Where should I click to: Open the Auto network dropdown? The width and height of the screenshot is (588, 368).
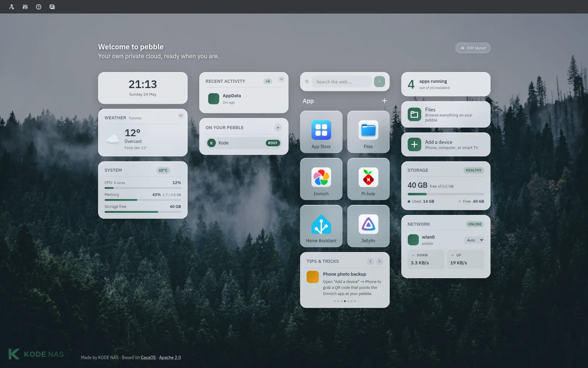tap(474, 240)
